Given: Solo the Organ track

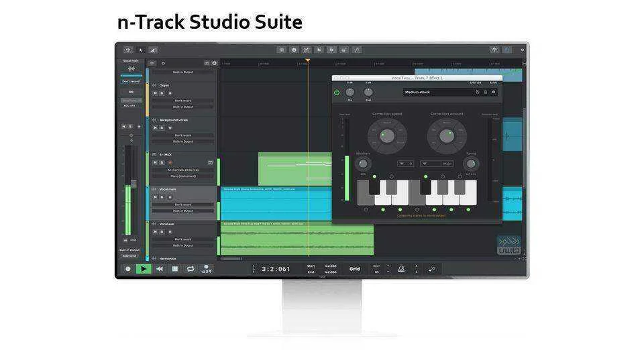Looking at the screenshot, I should pyautogui.click(x=162, y=93).
